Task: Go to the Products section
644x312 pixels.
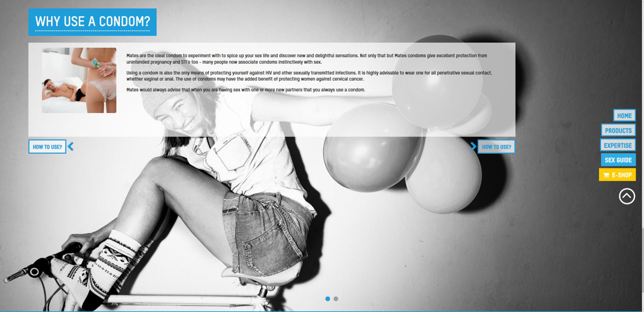Action: coord(618,131)
